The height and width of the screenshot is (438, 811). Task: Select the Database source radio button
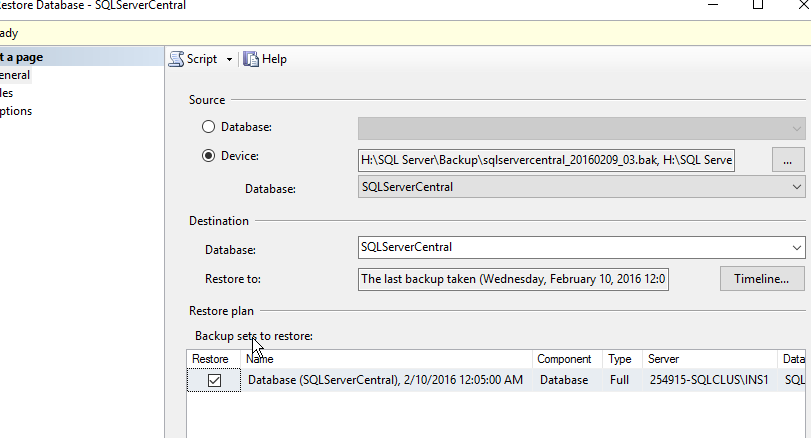tap(208, 127)
